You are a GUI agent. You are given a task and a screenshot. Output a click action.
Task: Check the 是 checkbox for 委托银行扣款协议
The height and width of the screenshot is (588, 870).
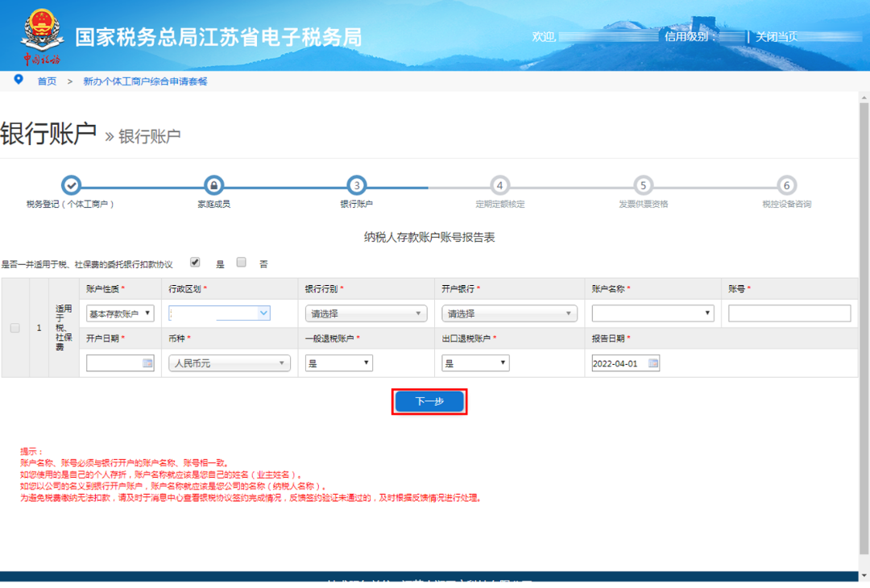point(195,263)
